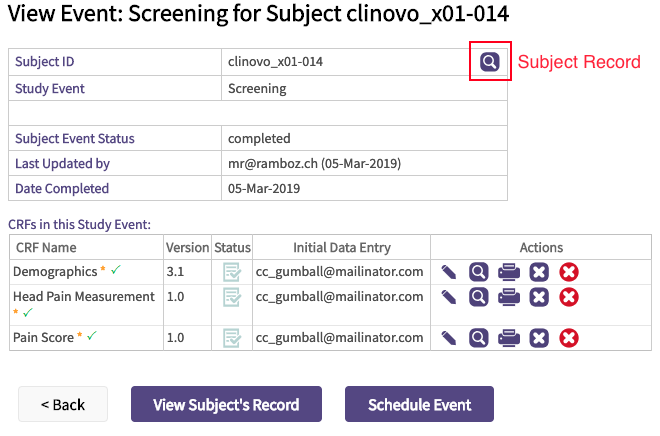This screenshot has width=660, height=436.
Task: Edit the Demographics CRF with pencil icon
Action: pyautogui.click(x=449, y=271)
